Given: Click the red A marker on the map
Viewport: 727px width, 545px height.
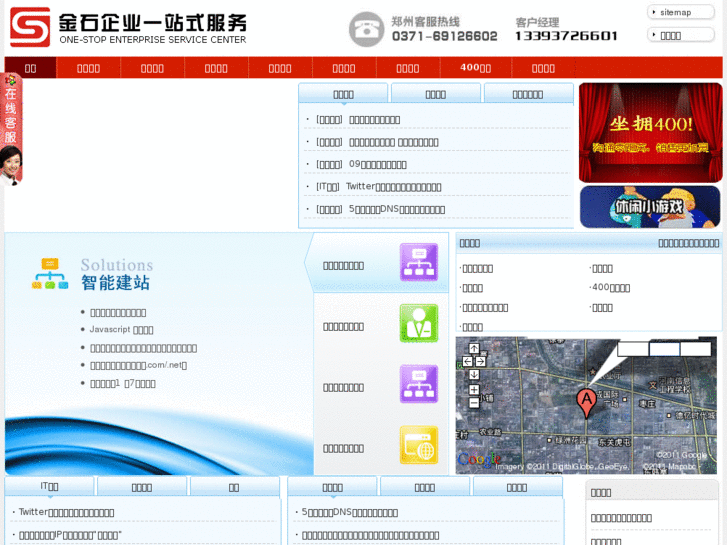Looking at the screenshot, I should 587,403.
